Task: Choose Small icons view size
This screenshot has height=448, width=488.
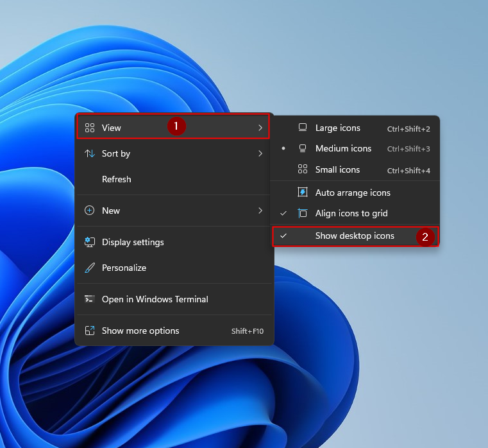Action: pos(337,169)
